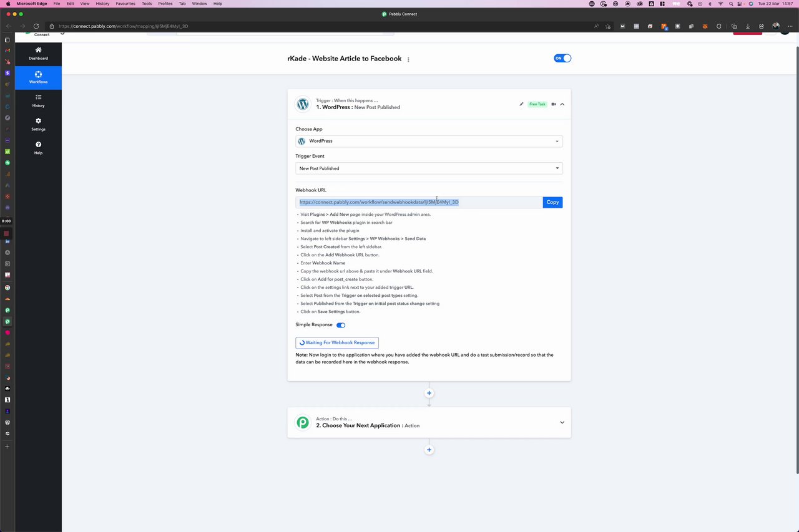Click Waiting For Webhook Response button
Screen dimensions: 799x532
[x=337, y=342]
